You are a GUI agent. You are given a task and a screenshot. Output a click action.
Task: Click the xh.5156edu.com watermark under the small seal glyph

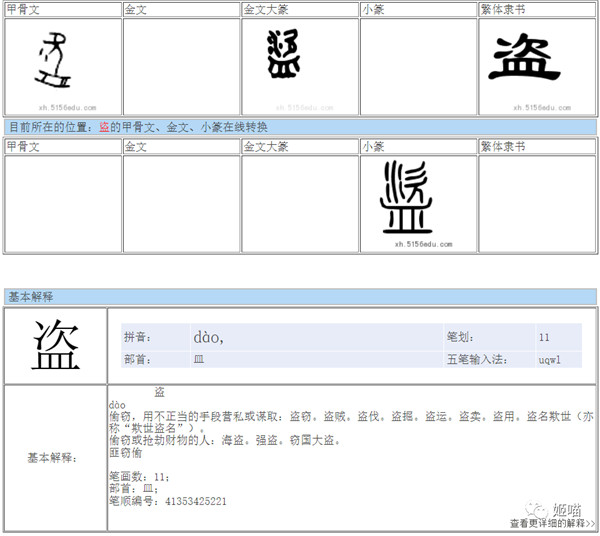423,243
